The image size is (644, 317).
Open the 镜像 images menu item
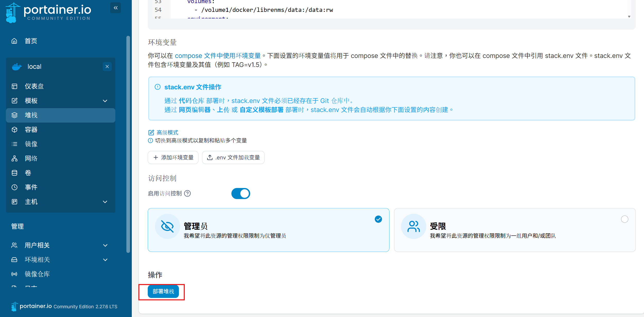pos(31,144)
